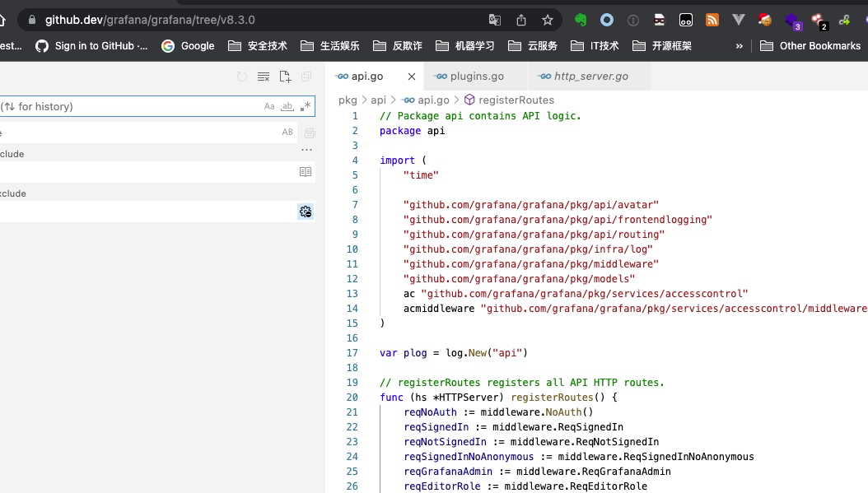Click the registerRoutes function name on line 20
Image resolution: width=868 pixels, height=493 pixels.
click(x=552, y=398)
